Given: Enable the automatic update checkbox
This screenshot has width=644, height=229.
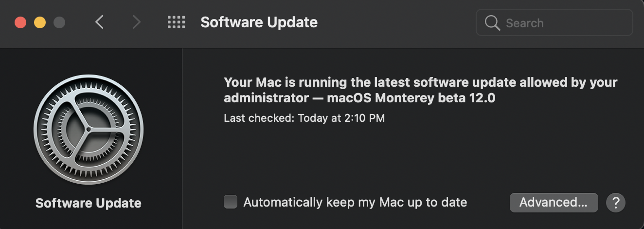Looking at the screenshot, I should pyautogui.click(x=231, y=202).
